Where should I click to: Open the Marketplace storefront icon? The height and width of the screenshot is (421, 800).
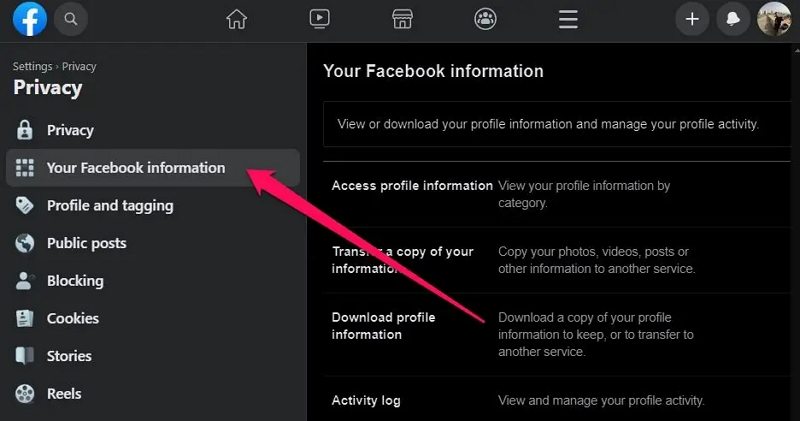pos(402,18)
